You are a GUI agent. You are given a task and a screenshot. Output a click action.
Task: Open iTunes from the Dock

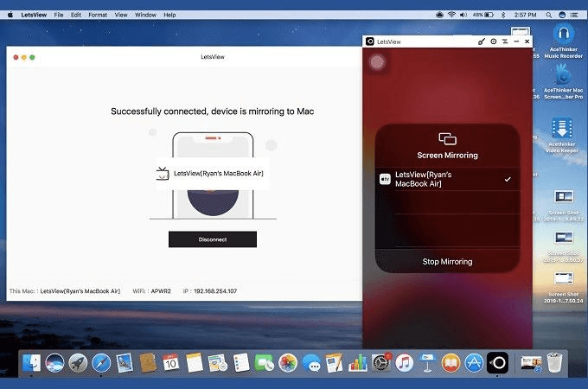[x=405, y=363]
